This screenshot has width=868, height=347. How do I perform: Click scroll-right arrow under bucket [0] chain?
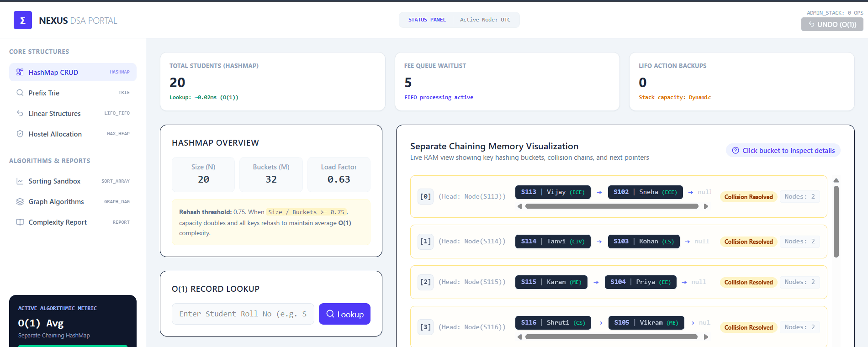tap(706, 206)
